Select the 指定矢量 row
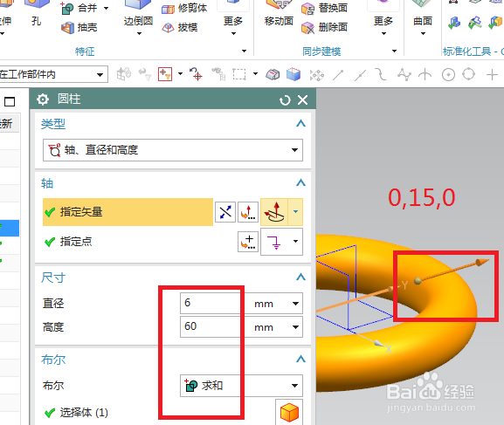The width and height of the screenshot is (504, 425). (x=128, y=212)
